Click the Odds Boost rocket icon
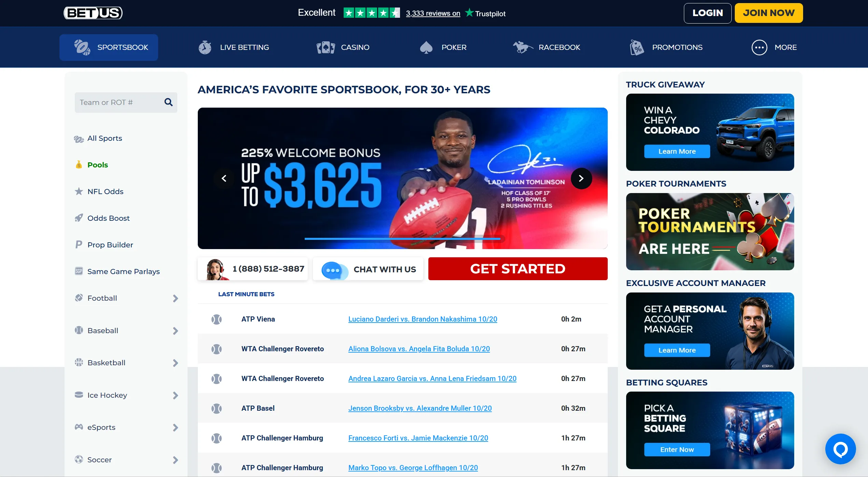This screenshot has height=477, width=868. pyautogui.click(x=79, y=218)
